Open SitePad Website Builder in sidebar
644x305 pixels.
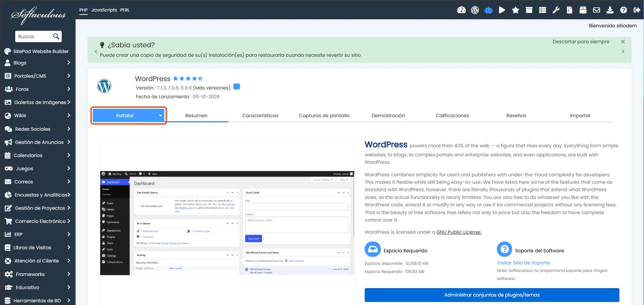pos(37,51)
